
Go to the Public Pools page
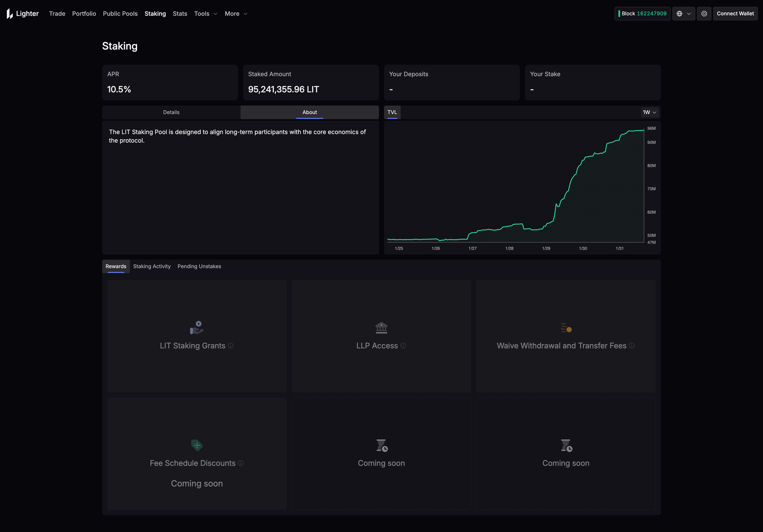click(x=120, y=14)
